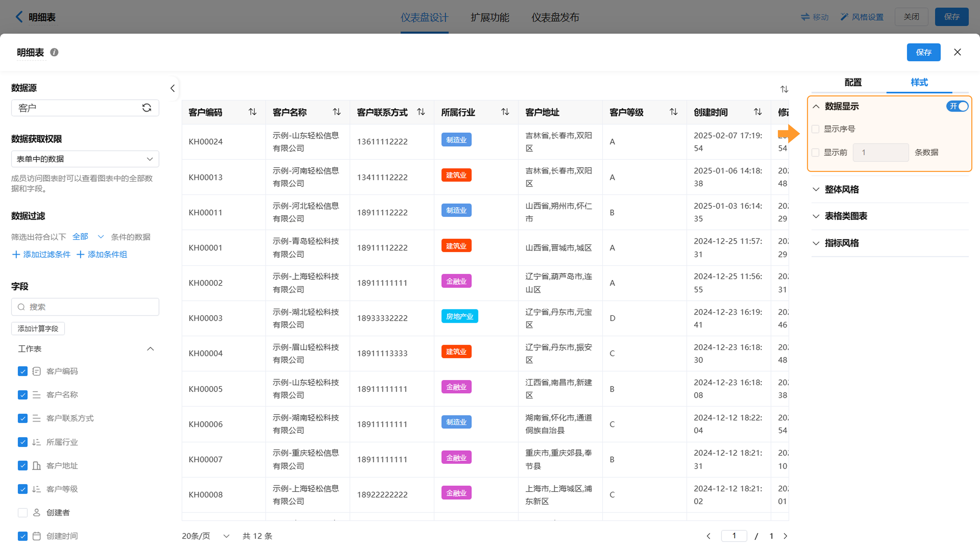
Task: Click the 移动 move icon
Action: click(805, 17)
